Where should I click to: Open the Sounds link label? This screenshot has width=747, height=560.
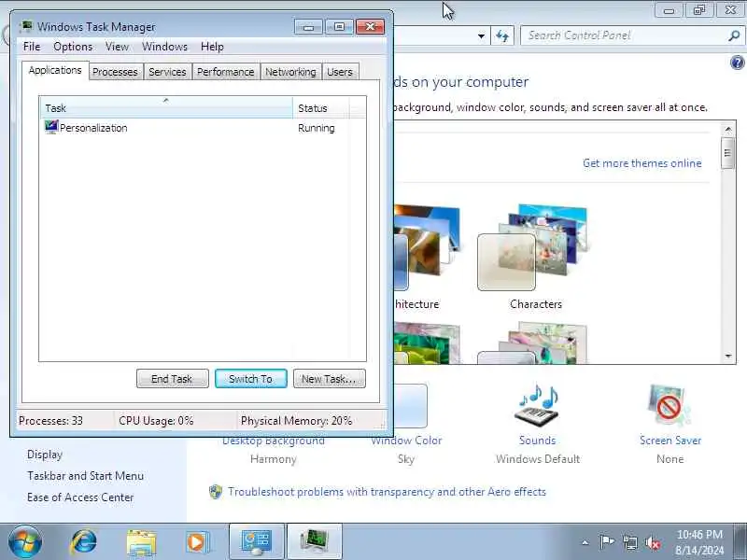coord(538,441)
